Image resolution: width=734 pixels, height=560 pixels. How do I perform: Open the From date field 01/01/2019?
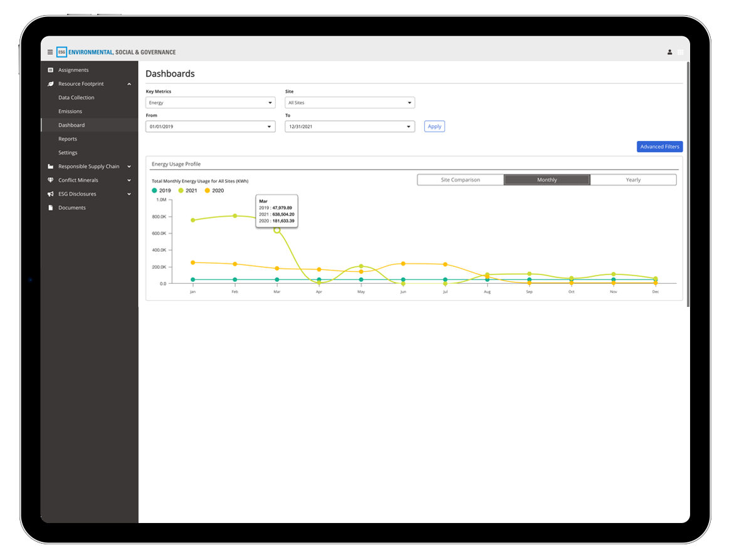tap(210, 126)
